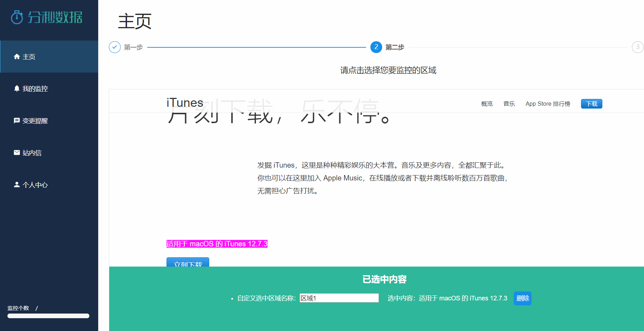The height and width of the screenshot is (331, 644).
Task: Click the envelope icon for 站内信
Action: pyautogui.click(x=17, y=153)
